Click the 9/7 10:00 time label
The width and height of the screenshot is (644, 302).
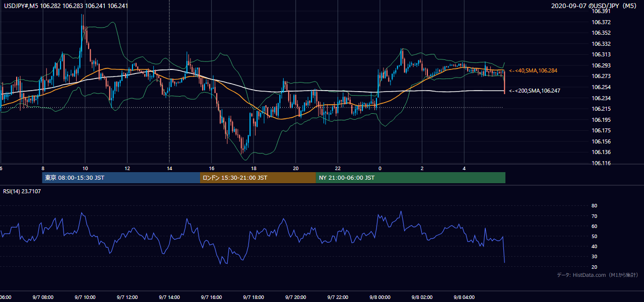85,297
